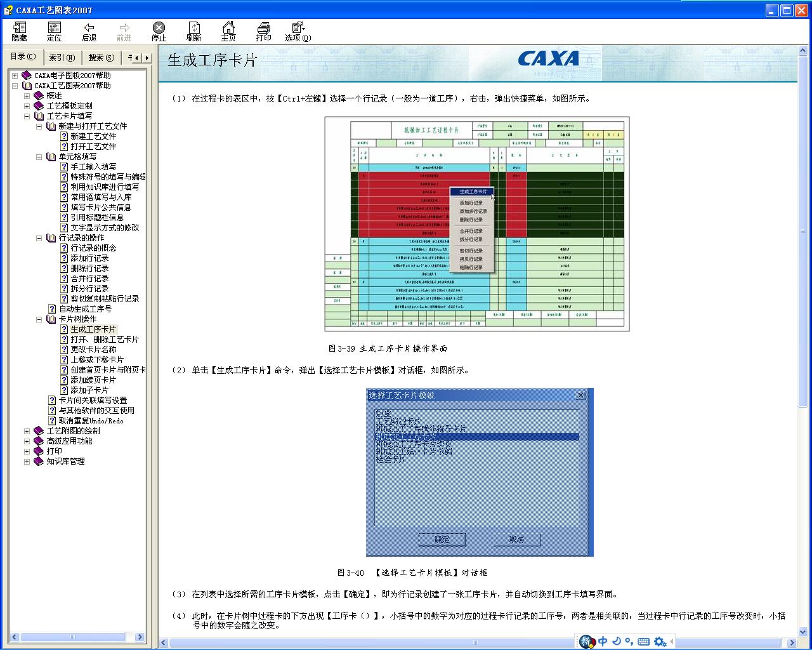812x650 pixels.
Task: Collapse the 卡片树操作 node
Action: 39,319
